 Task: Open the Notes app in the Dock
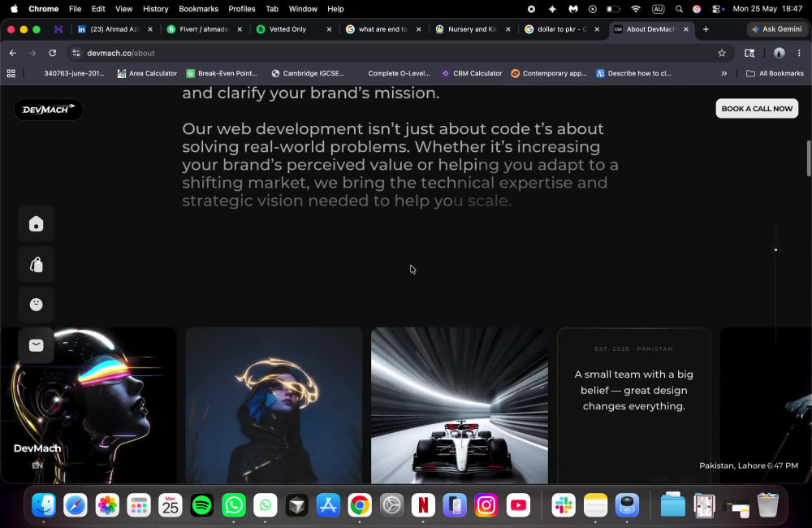click(595, 505)
